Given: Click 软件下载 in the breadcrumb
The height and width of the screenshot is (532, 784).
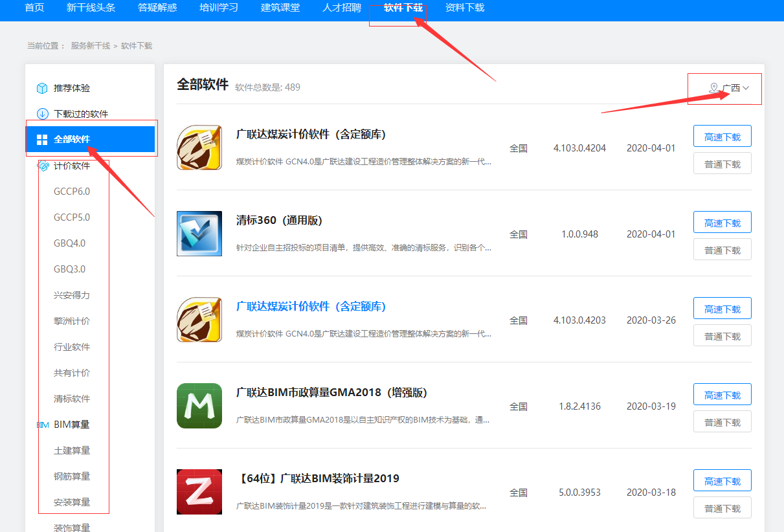Looking at the screenshot, I should point(137,46).
